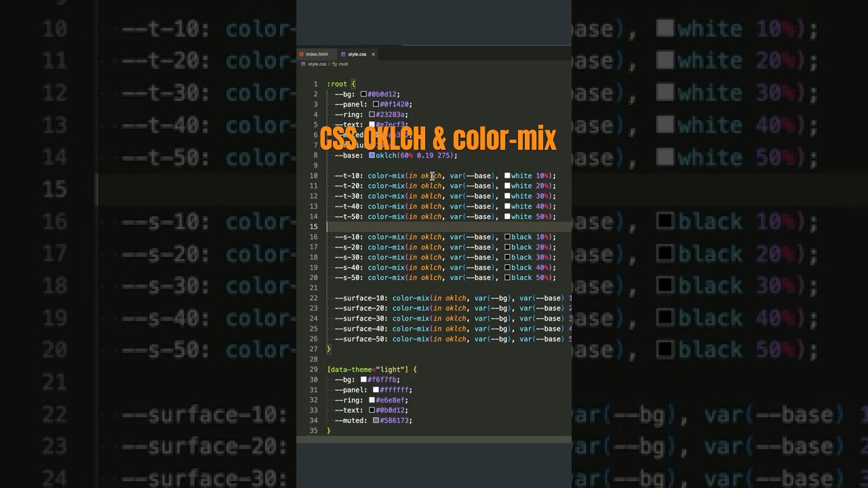Click the --surface-10 property name
The width and height of the screenshot is (868, 488).
pyautogui.click(x=361, y=298)
